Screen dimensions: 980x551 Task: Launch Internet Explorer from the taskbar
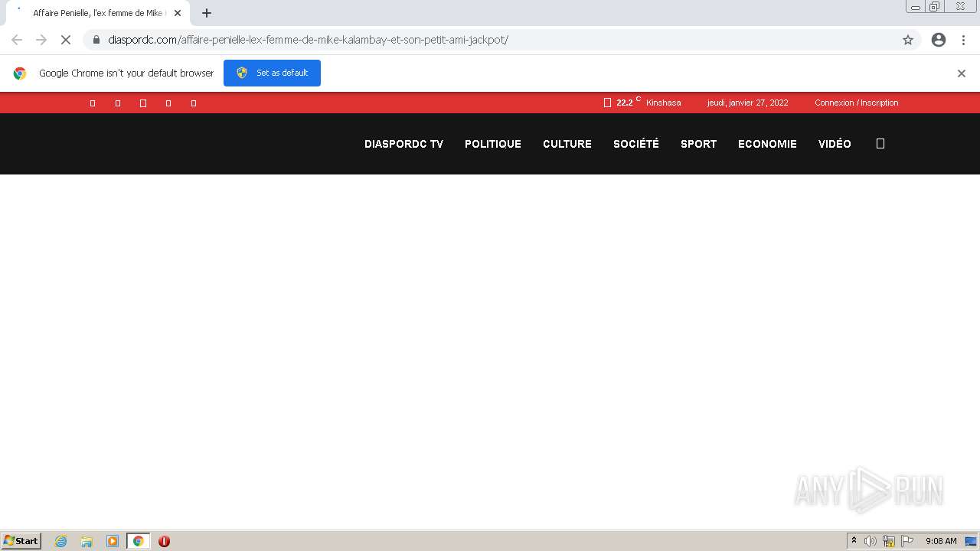[x=61, y=541]
